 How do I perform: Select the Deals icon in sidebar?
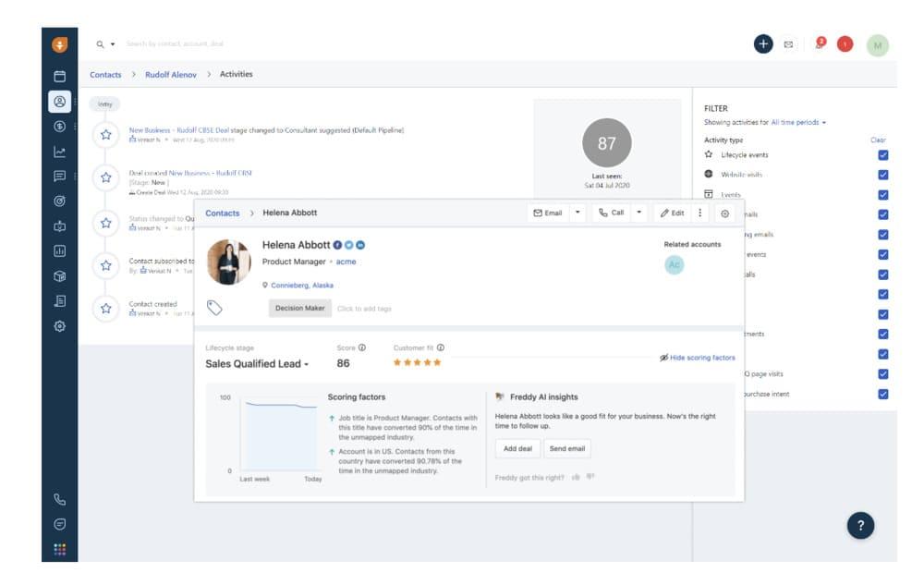coord(58,125)
